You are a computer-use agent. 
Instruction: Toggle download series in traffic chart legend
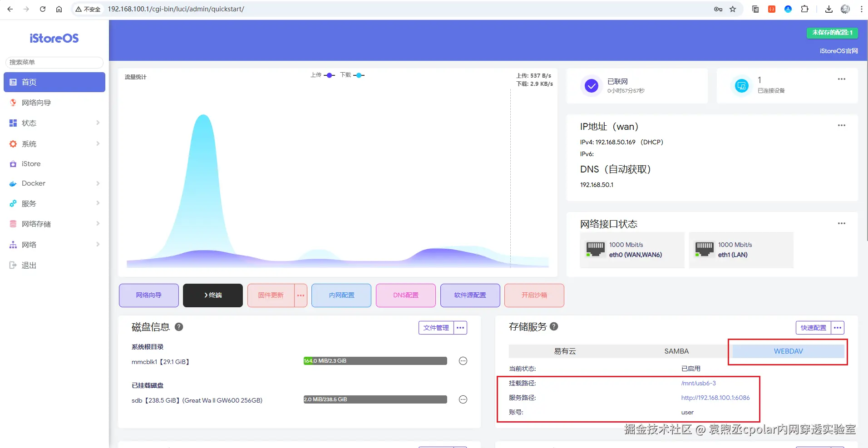pyautogui.click(x=352, y=75)
